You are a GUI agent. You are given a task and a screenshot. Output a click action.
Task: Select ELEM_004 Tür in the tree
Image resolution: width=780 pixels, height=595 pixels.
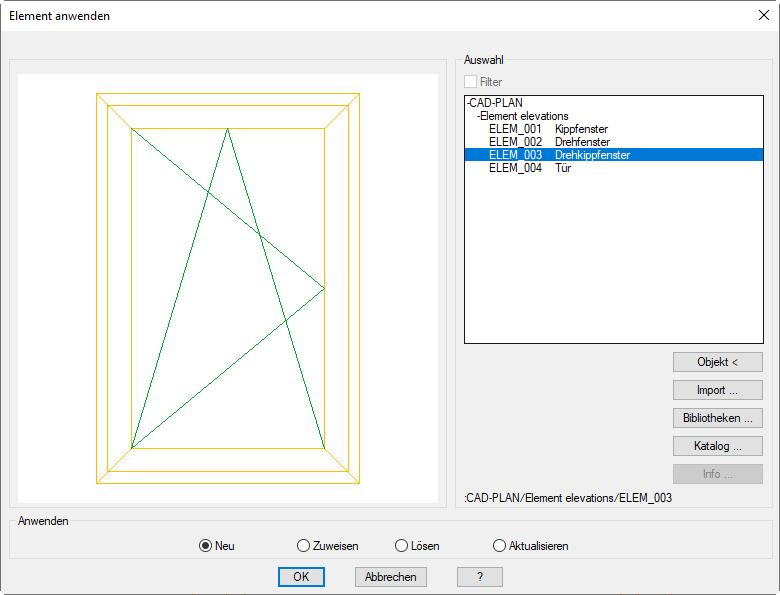coord(530,168)
